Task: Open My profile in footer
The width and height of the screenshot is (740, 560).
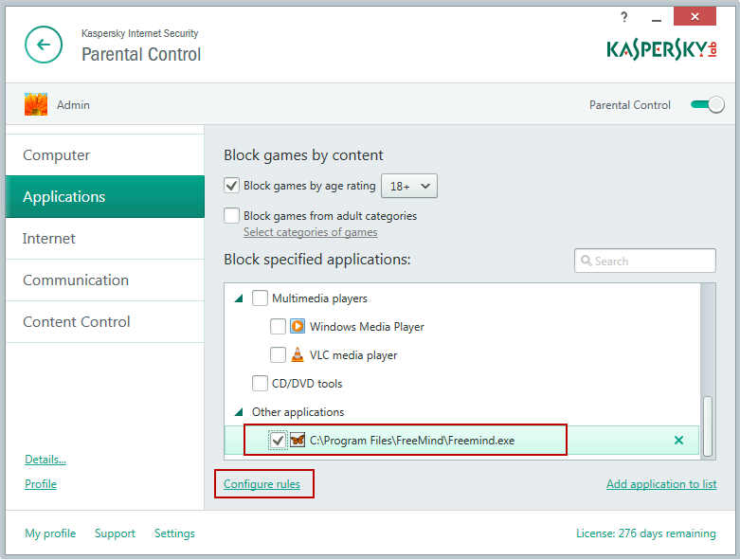Action: pyautogui.click(x=50, y=533)
